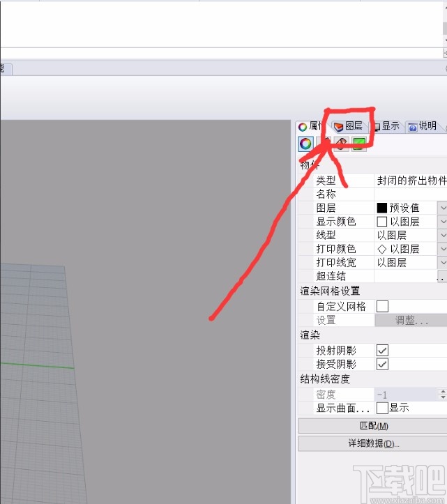447x504 pixels.
Task: Open the 打印线宽 print width dropdown
Action: (x=443, y=263)
